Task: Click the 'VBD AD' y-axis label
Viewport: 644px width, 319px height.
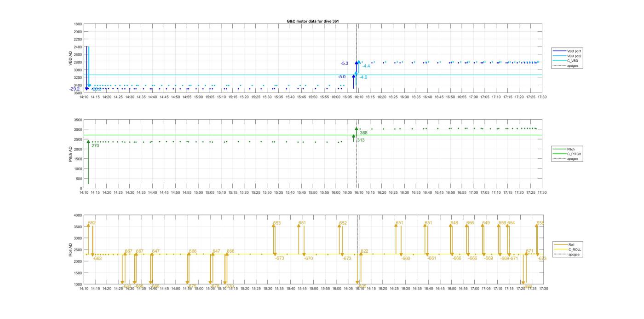Action: [x=71, y=58]
